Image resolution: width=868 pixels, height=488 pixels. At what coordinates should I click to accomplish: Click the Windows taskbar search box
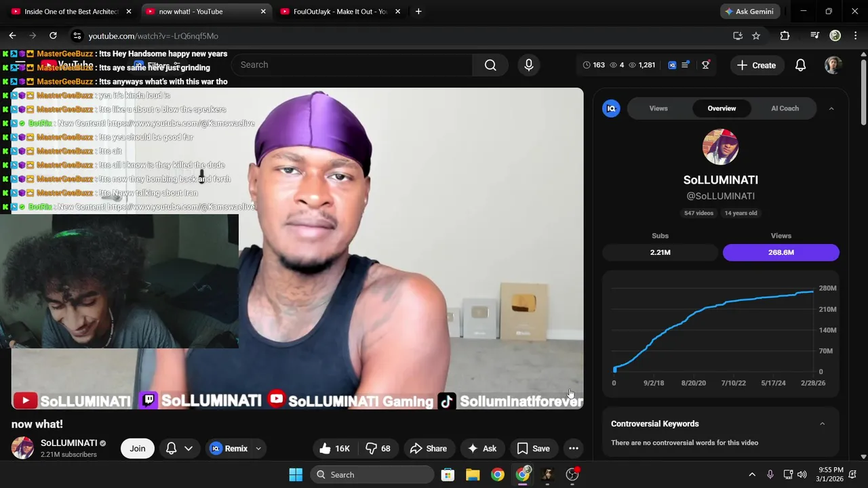373,474
